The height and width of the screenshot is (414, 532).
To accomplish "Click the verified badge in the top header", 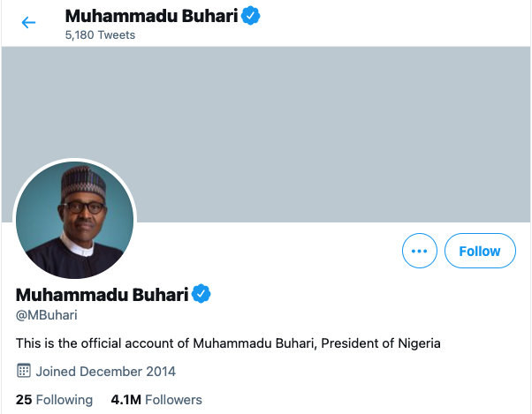I will (x=253, y=16).
